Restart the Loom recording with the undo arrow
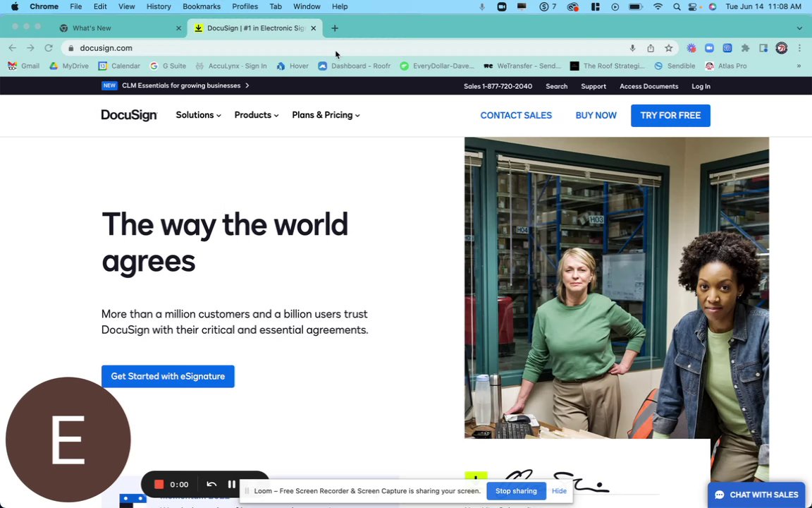Screen dimensions: 812x508 pyautogui.click(x=211, y=484)
